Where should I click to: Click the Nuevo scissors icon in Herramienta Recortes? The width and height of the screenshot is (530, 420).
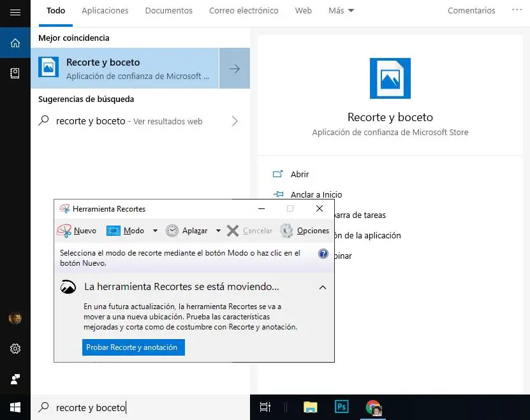click(x=64, y=231)
